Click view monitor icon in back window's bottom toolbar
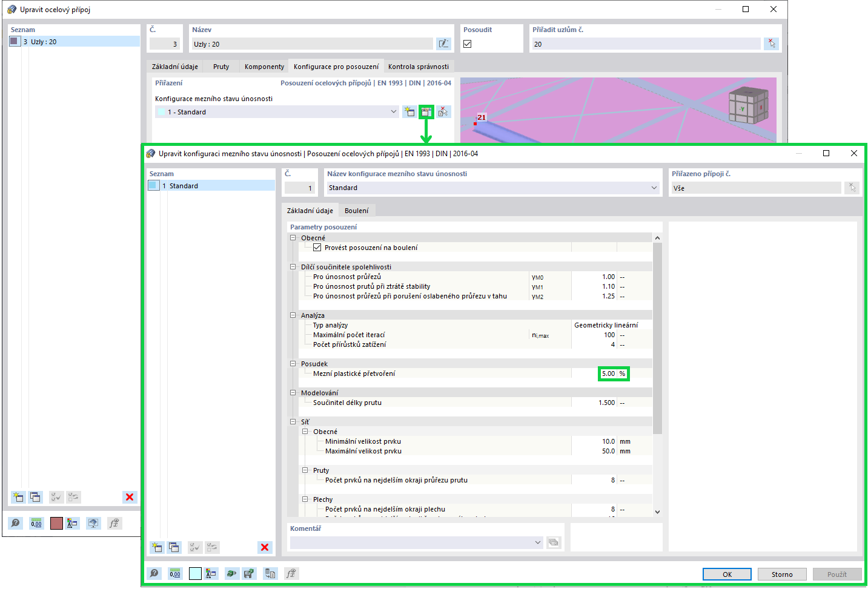This screenshot has height=589, width=868. (x=93, y=523)
